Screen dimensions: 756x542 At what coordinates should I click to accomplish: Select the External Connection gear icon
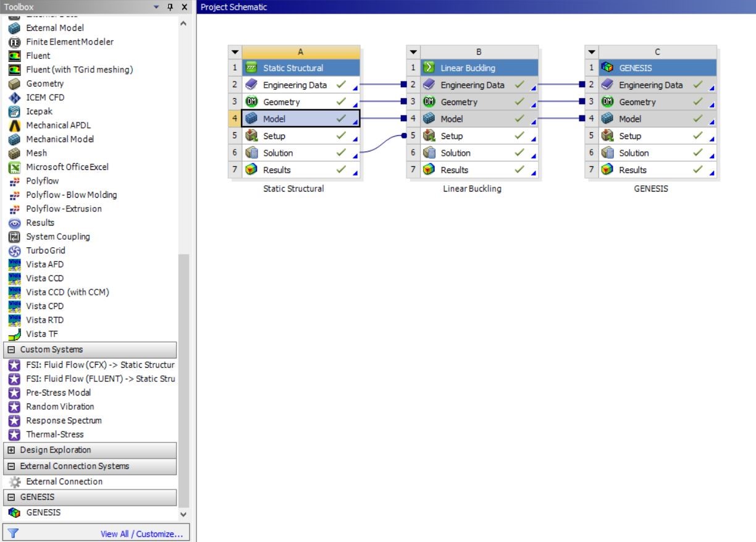click(14, 481)
